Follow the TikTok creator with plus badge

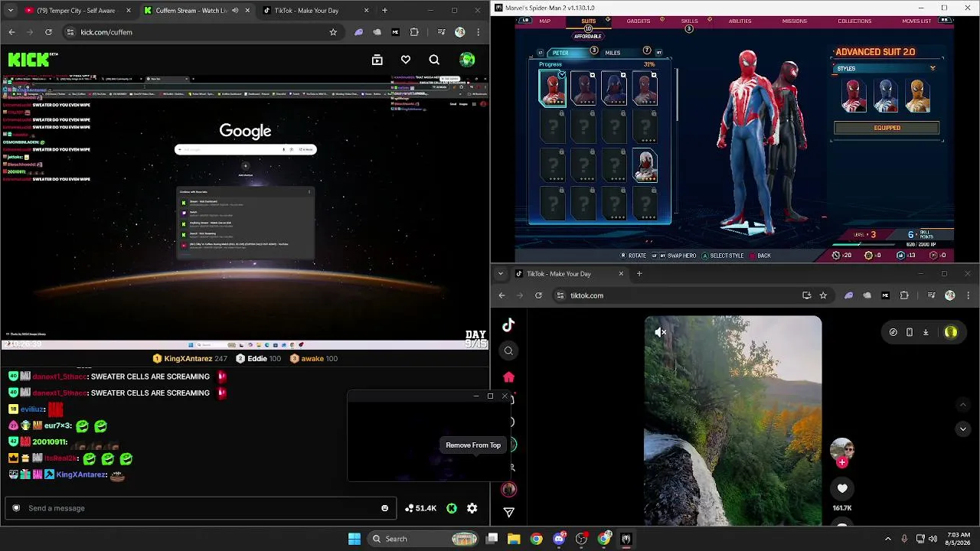tap(842, 462)
